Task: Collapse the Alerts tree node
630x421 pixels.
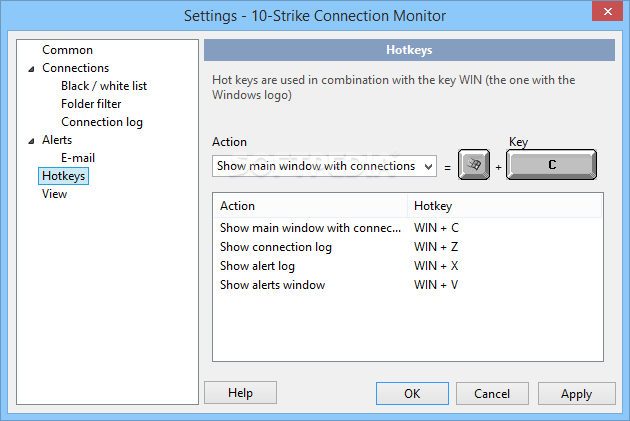Action: tap(31, 141)
